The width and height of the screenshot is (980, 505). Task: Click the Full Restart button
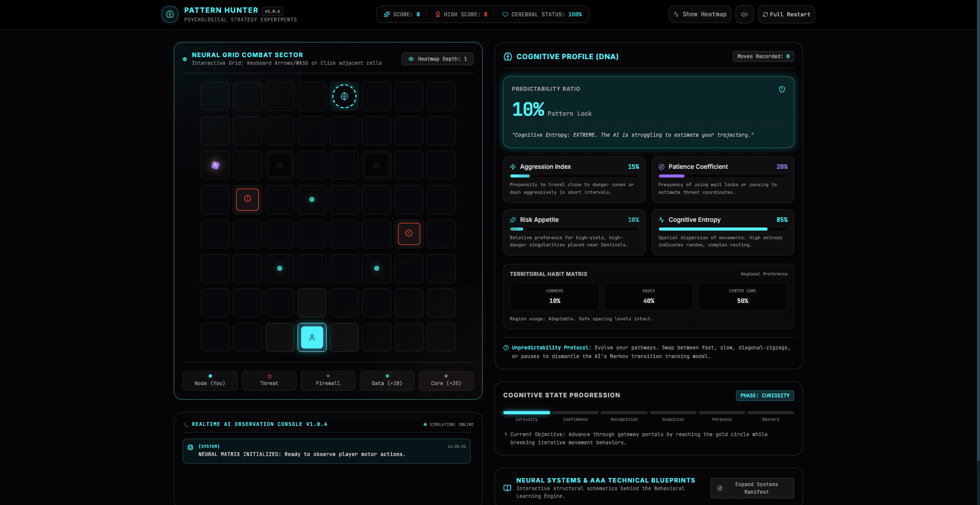786,14
